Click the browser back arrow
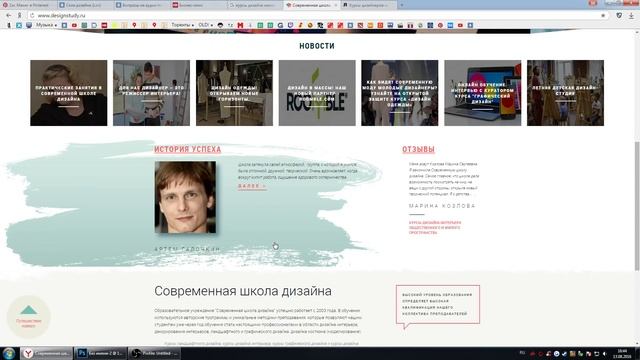 point(9,15)
